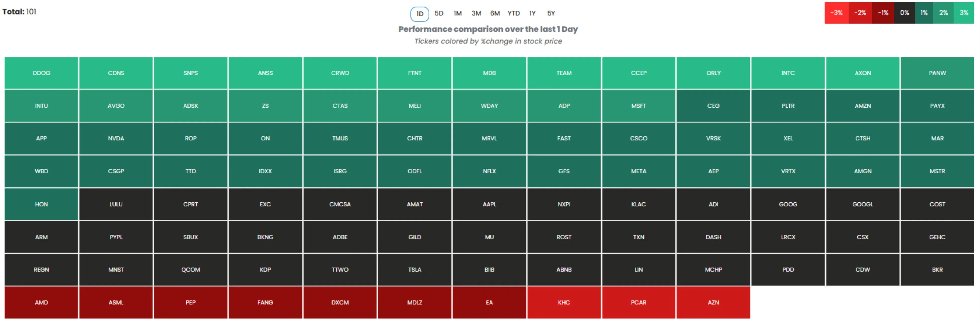Screen dimensions: 980x323
Task: Click the AMD ticker tile
Action: click(42, 303)
